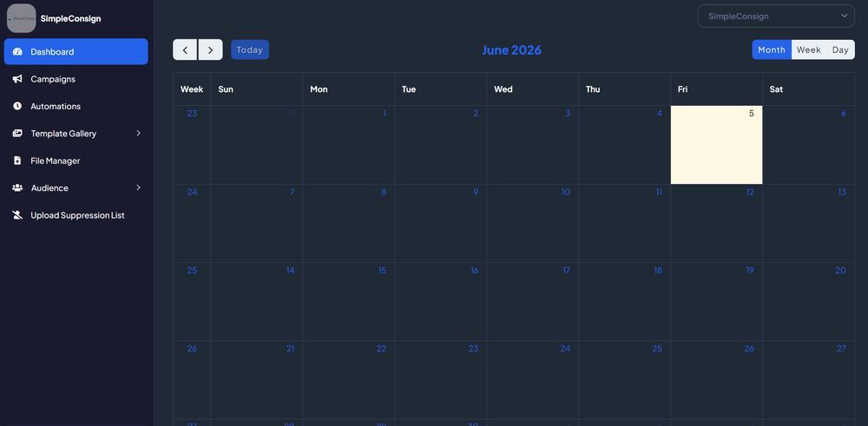
Task: Click the Upload Suppression List user-slash icon
Action: point(17,215)
